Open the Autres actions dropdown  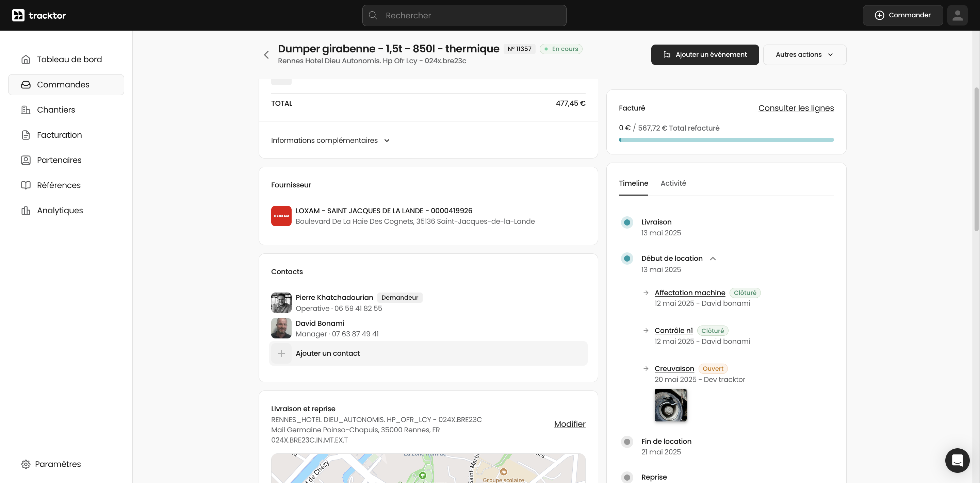click(x=805, y=55)
